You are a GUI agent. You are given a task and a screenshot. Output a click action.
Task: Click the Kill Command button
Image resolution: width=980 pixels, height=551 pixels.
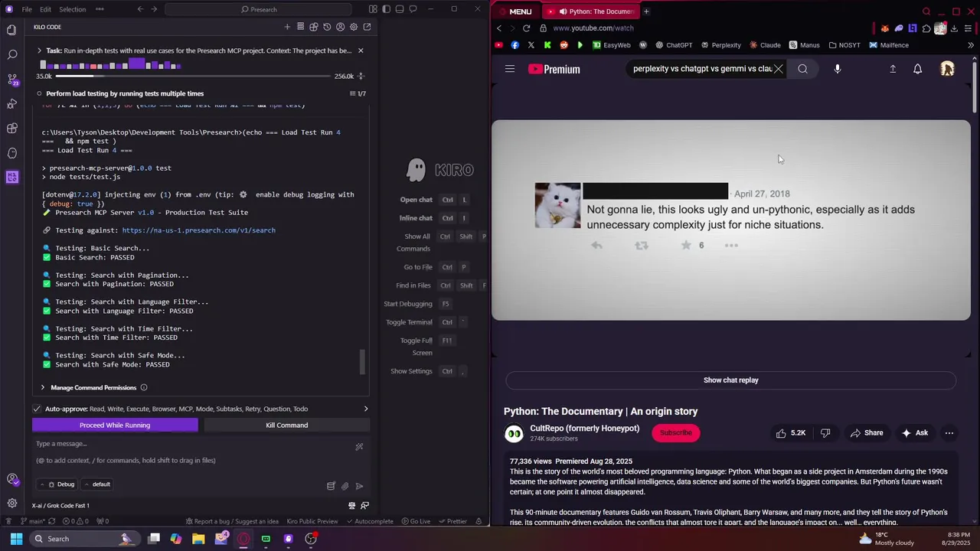coord(287,425)
